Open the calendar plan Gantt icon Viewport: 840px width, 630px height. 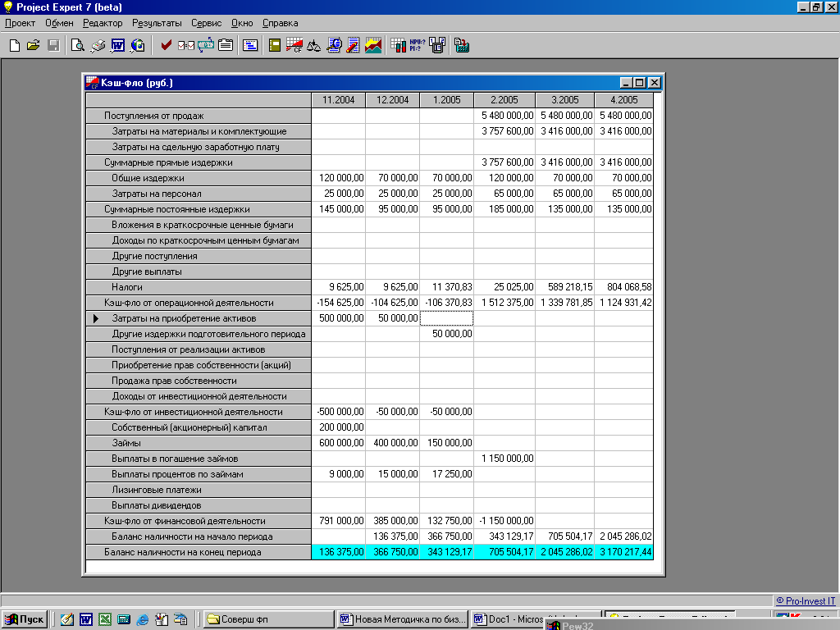250,46
